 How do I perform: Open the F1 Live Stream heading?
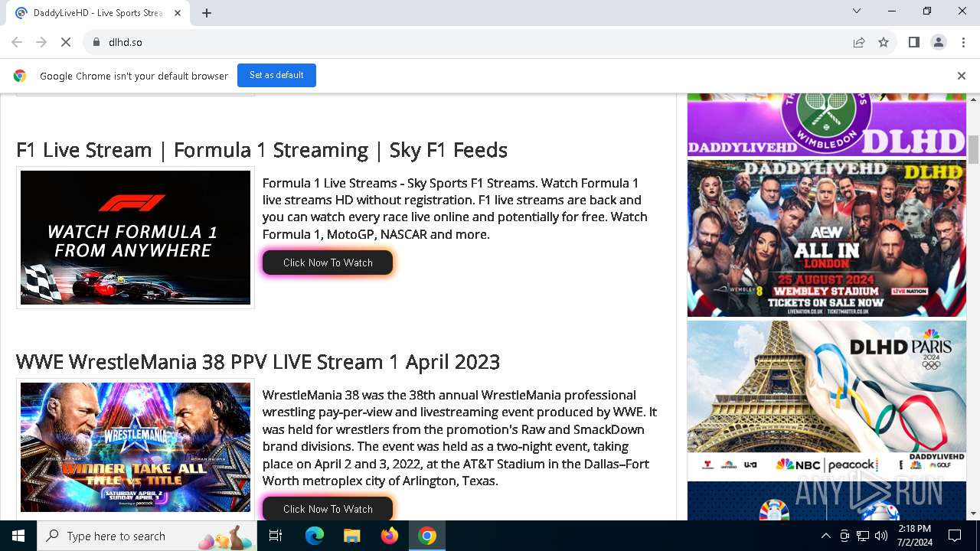[262, 149]
